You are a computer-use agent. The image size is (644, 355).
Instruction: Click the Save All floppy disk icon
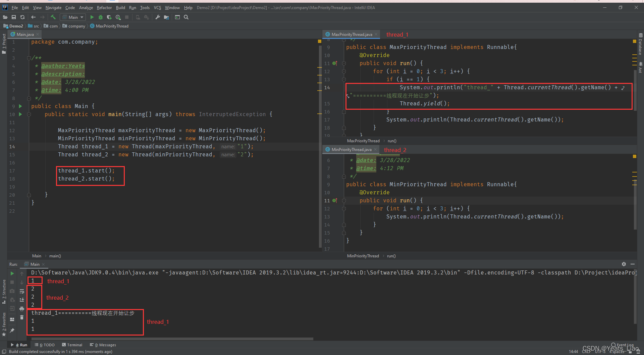pyautogui.click(x=14, y=17)
